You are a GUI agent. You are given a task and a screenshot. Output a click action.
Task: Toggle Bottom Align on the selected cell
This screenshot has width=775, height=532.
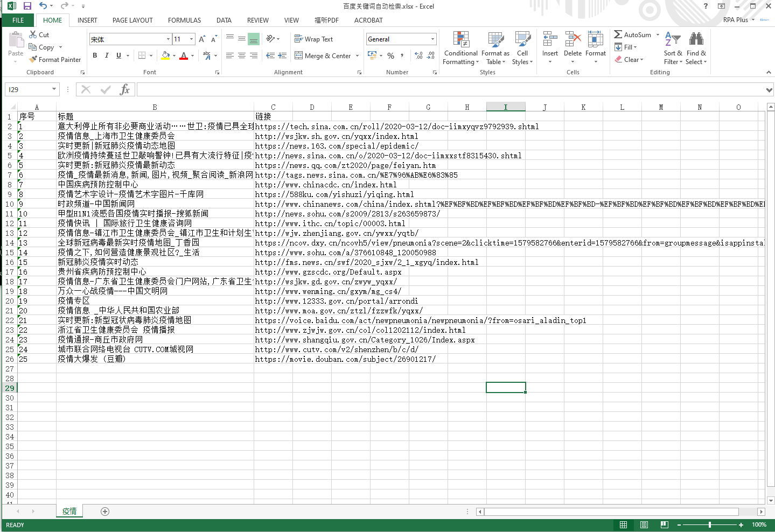254,39
